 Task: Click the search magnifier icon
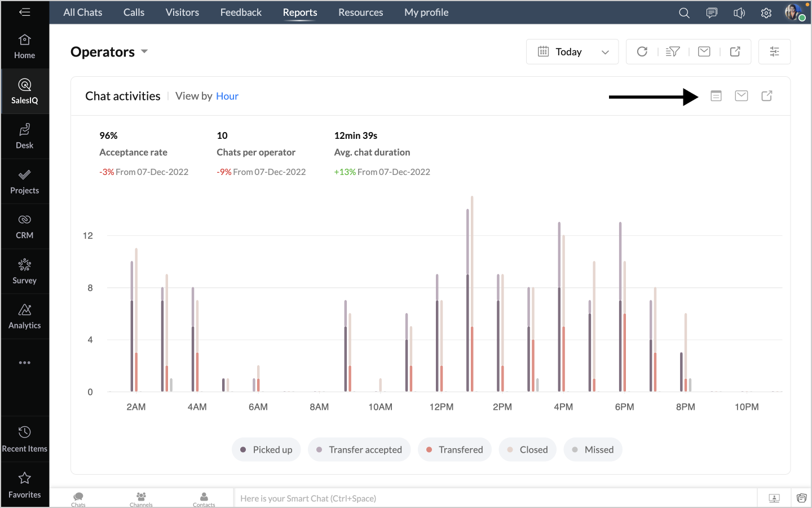coord(684,12)
